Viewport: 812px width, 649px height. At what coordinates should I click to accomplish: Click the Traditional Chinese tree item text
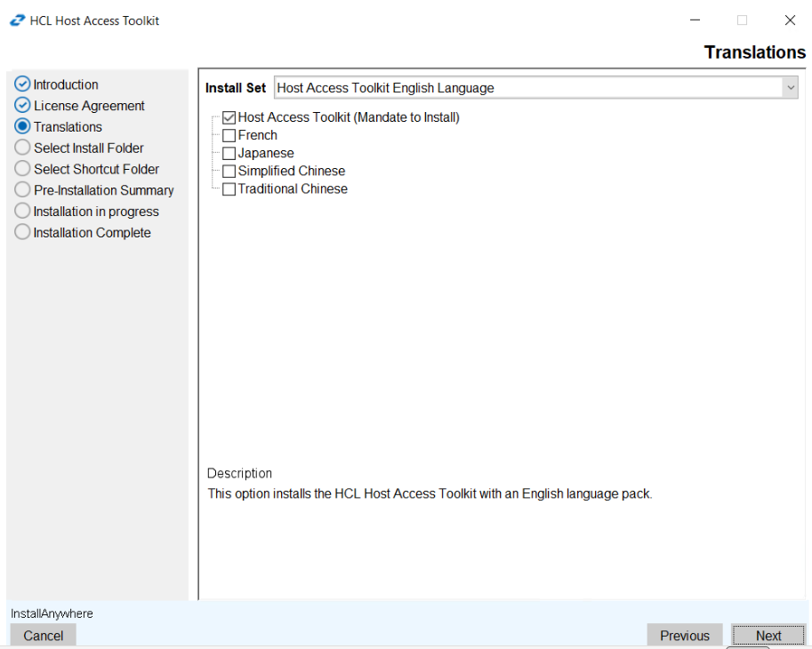click(293, 188)
